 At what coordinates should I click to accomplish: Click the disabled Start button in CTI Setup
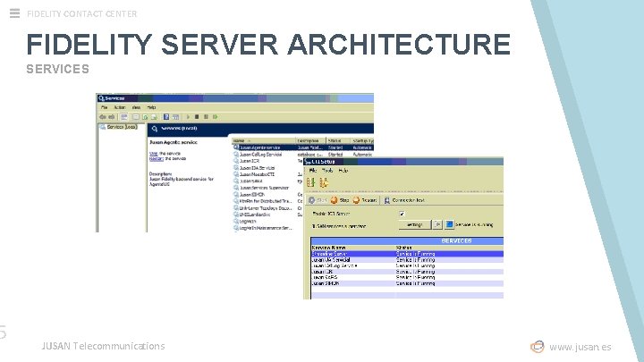point(318,200)
